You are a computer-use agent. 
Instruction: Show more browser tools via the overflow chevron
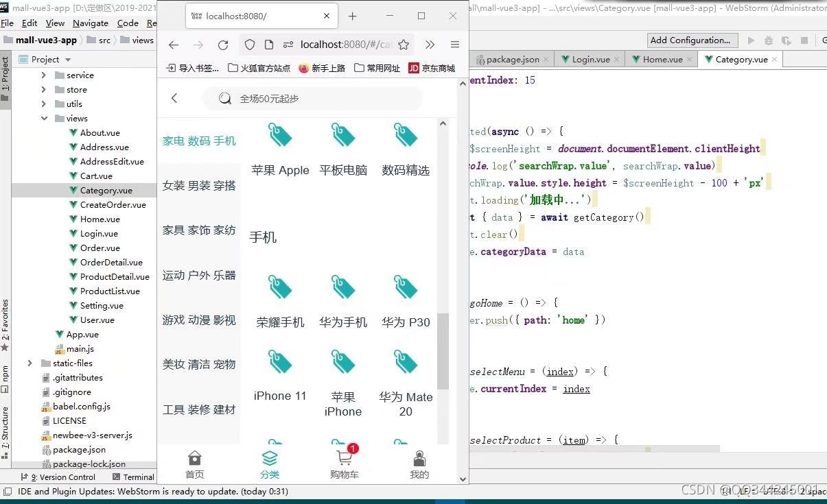(430, 45)
